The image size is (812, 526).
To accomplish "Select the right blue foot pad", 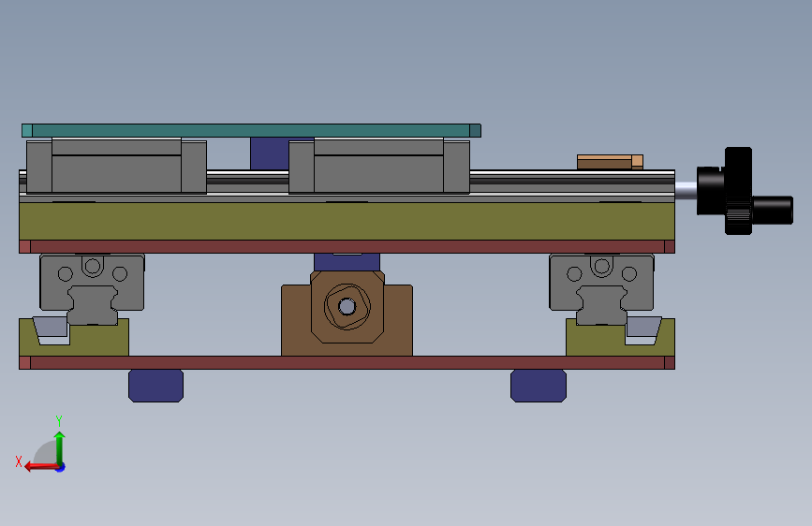I will coord(539,386).
